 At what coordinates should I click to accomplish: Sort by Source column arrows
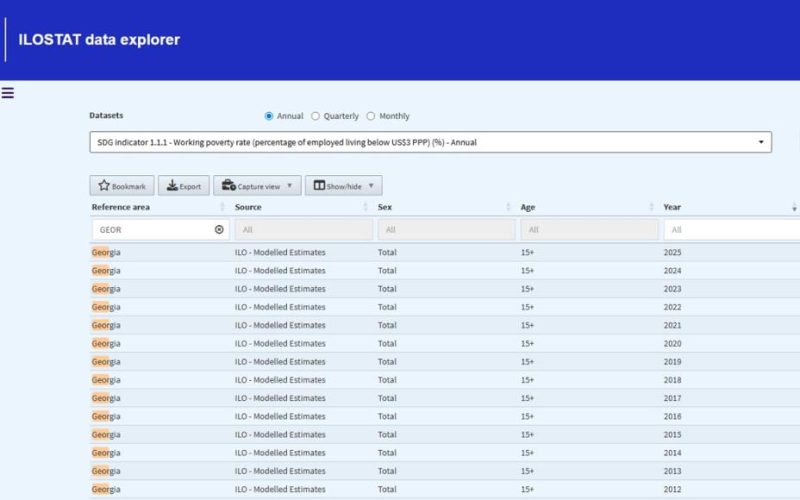(x=365, y=207)
